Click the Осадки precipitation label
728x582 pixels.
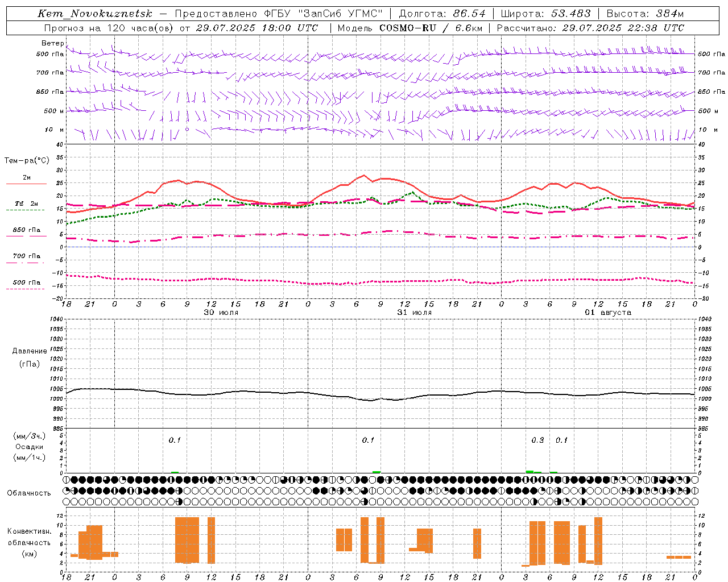click(30, 447)
